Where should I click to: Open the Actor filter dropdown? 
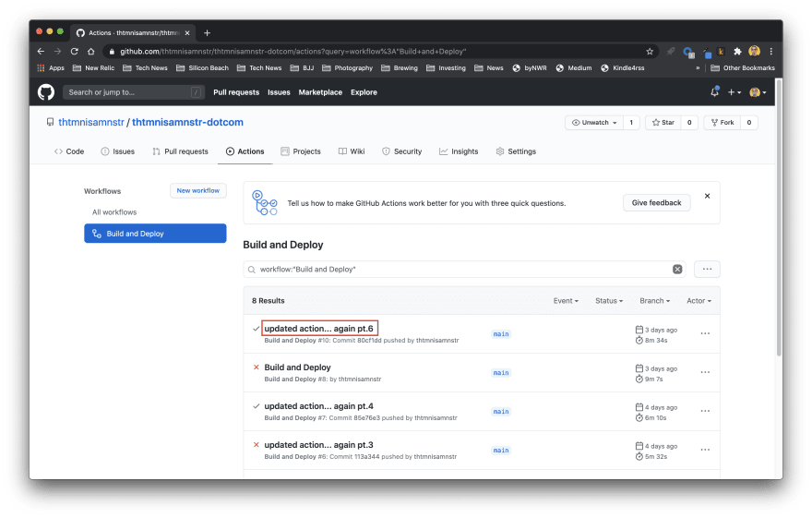[x=699, y=301]
